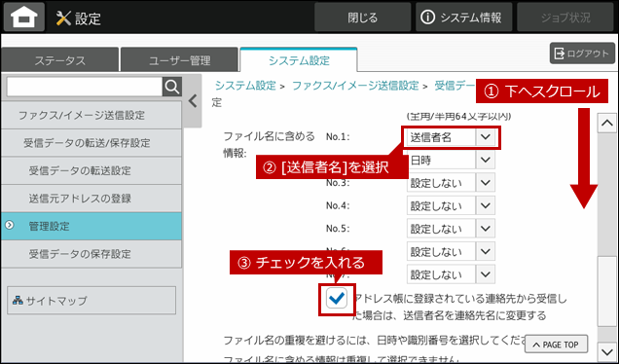Click the 設定 title with wrench icon
The width and height of the screenshot is (619, 364).
coord(79,18)
